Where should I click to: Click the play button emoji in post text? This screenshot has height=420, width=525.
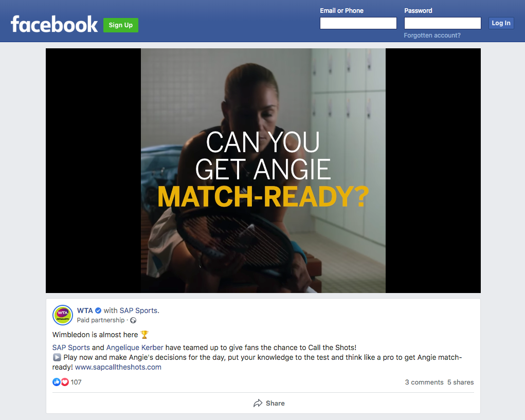tap(57, 357)
